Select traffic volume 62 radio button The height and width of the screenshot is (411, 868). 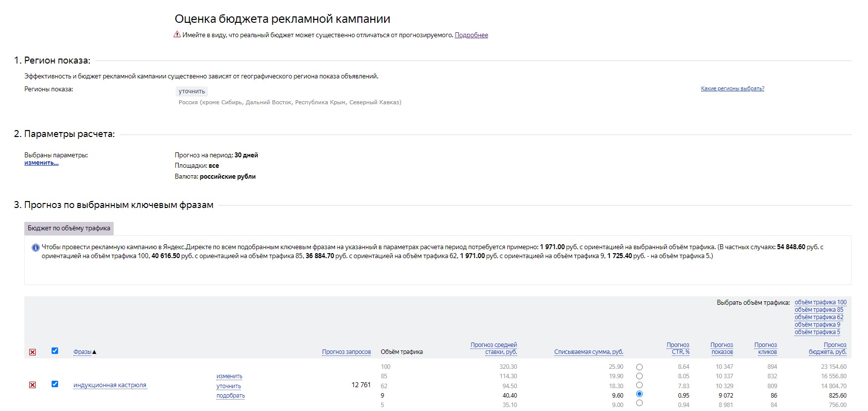639,385
